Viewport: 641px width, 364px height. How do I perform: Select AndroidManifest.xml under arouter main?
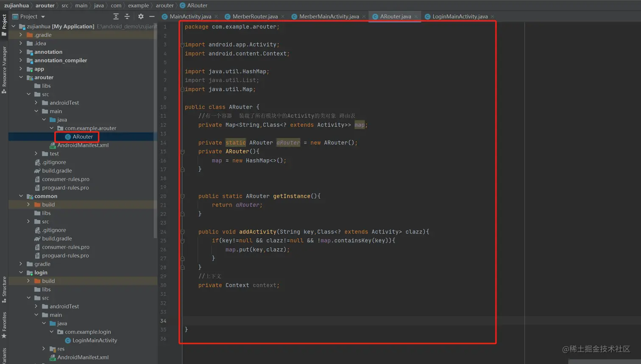tap(83, 145)
